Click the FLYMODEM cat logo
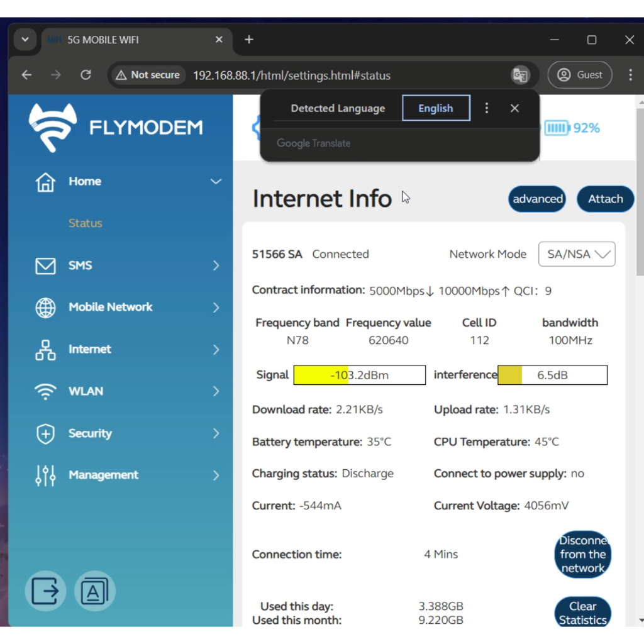The width and height of the screenshot is (644, 644). pos(53,128)
